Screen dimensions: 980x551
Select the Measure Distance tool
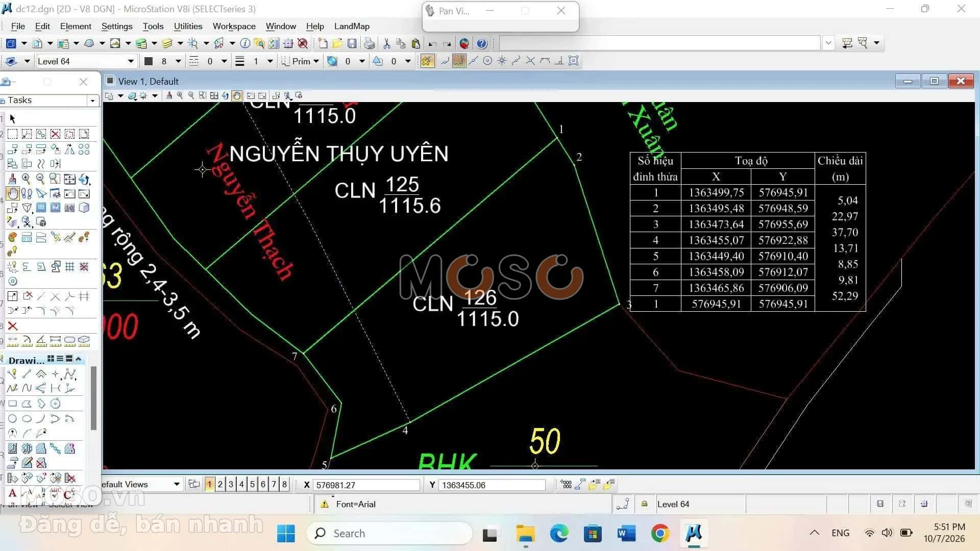coord(12,341)
